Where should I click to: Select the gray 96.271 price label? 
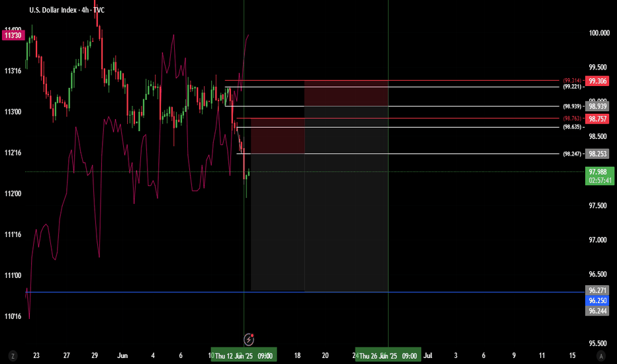597,291
